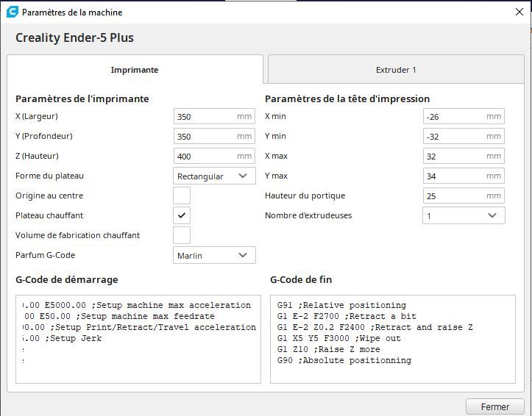Image resolution: width=532 pixels, height=416 pixels.
Task: Switch to the Imprimante tab
Action: pyautogui.click(x=135, y=70)
